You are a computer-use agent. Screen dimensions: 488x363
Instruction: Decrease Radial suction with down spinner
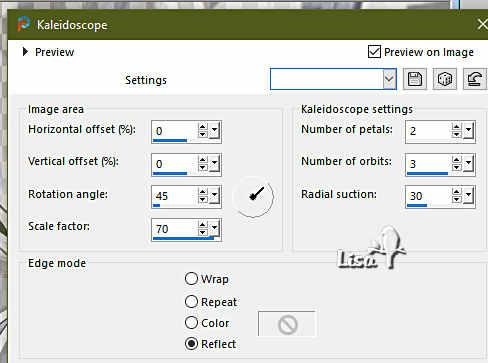point(457,199)
